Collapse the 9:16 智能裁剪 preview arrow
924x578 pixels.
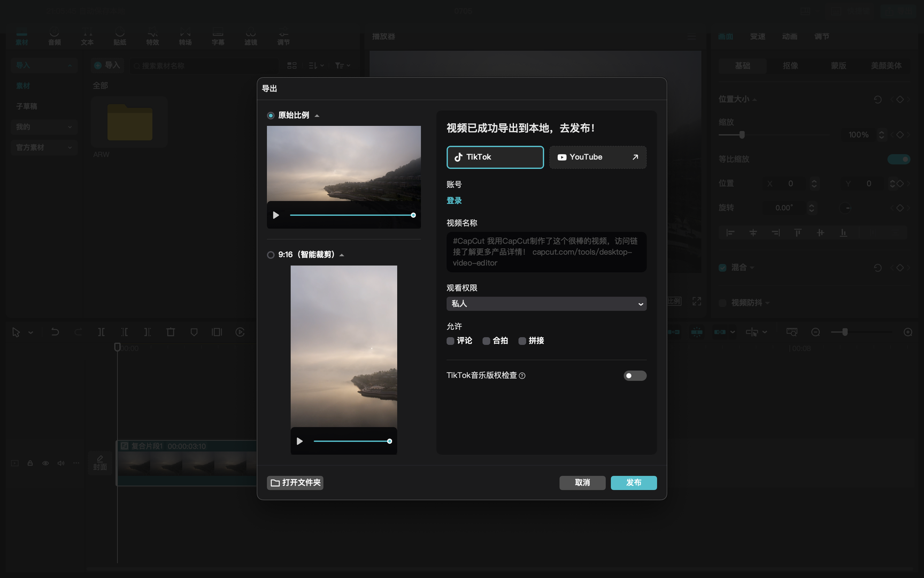pyautogui.click(x=342, y=255)
